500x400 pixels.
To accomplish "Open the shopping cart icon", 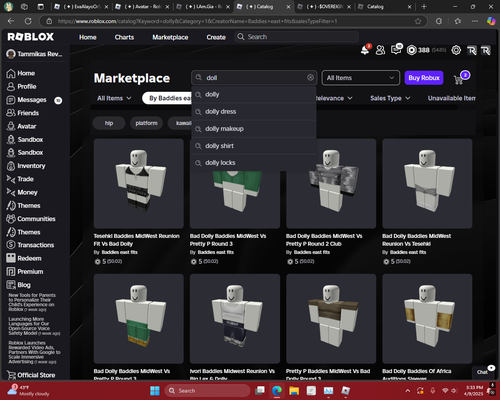I will 459,80.
